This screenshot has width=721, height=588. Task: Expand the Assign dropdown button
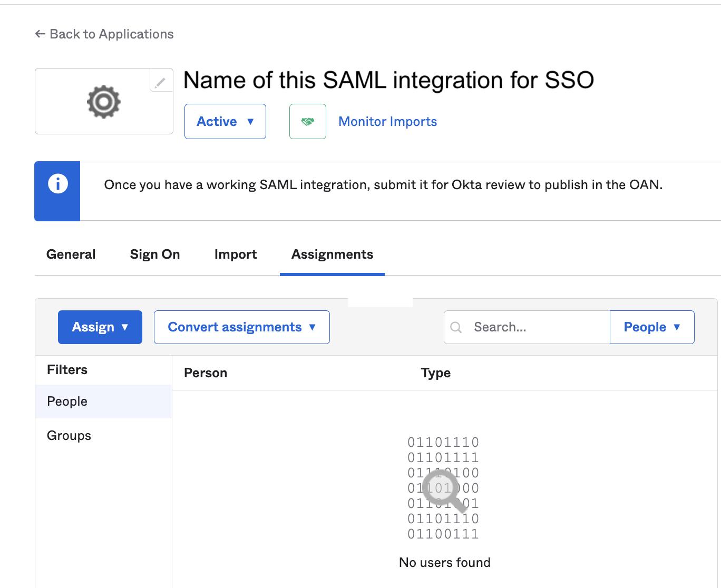pyautogui.click(x=100, y=327)
